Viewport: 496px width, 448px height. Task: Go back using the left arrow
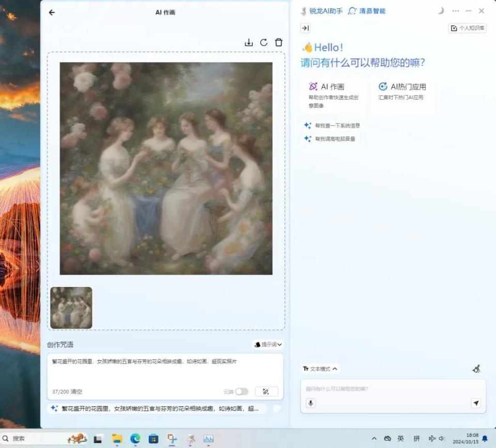pos(52,12)
